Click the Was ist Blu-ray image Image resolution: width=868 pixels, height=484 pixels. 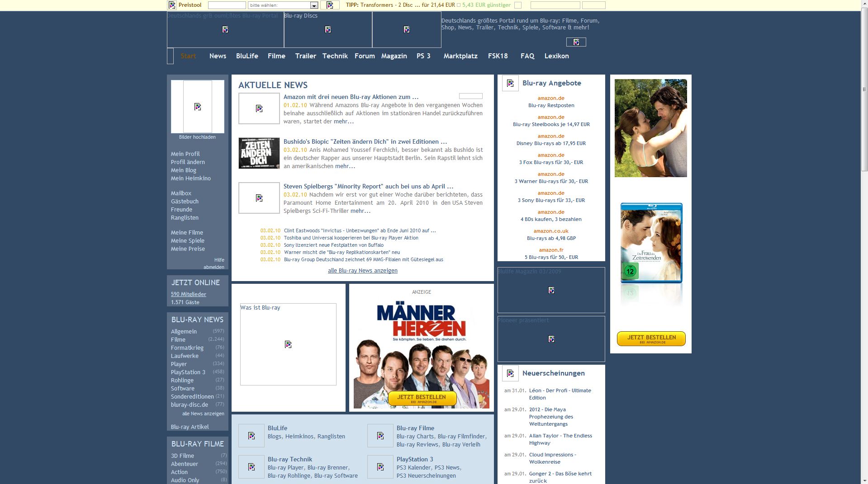click(288, 344)
